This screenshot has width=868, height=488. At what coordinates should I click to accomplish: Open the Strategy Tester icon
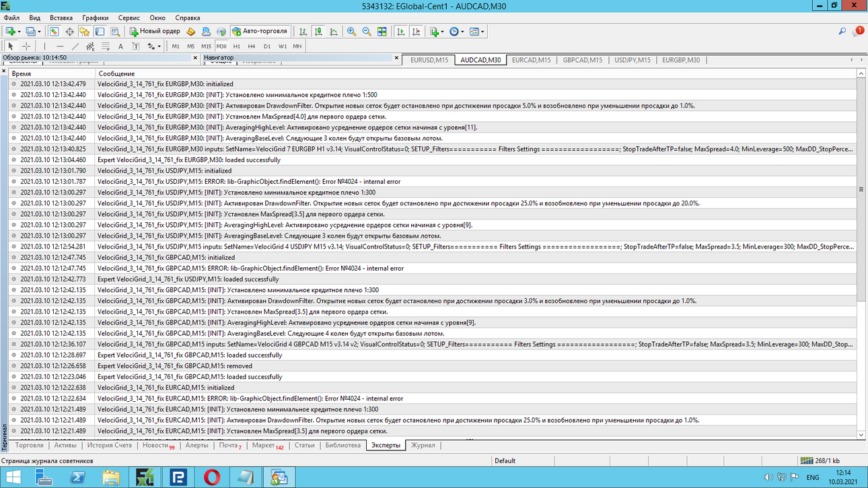pos(115,31)
